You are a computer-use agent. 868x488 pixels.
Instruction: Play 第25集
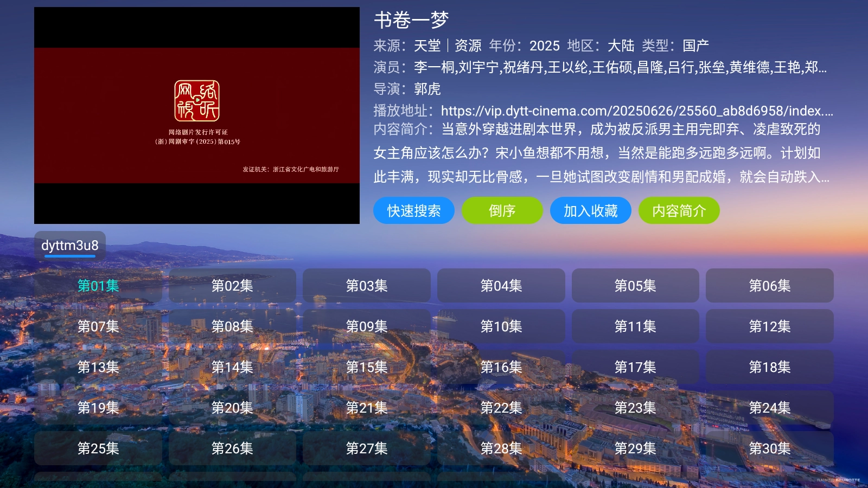(98, 448)
